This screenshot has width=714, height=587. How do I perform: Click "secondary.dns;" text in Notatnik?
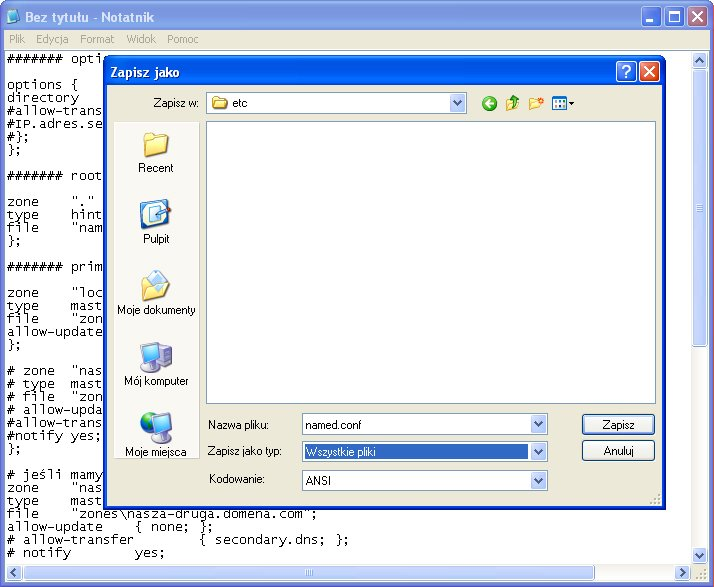coord(270,540)
